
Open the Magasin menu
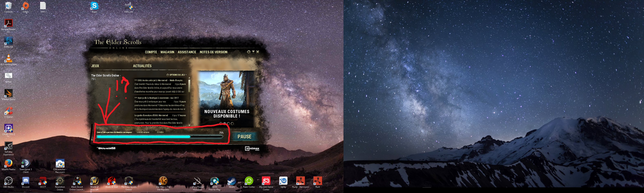coord(167,52)
